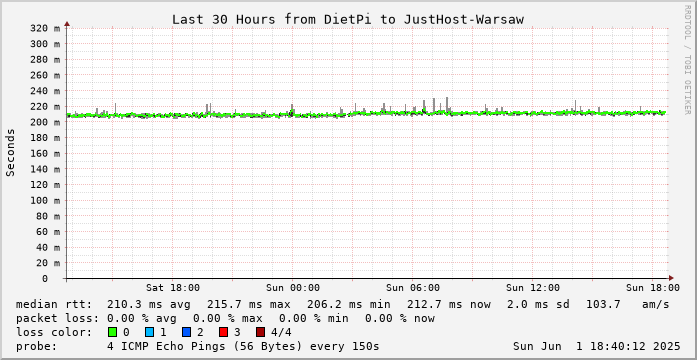Click the graph title mentioning JustHost-Warsaw
The image size is (697, 360).
348,20
